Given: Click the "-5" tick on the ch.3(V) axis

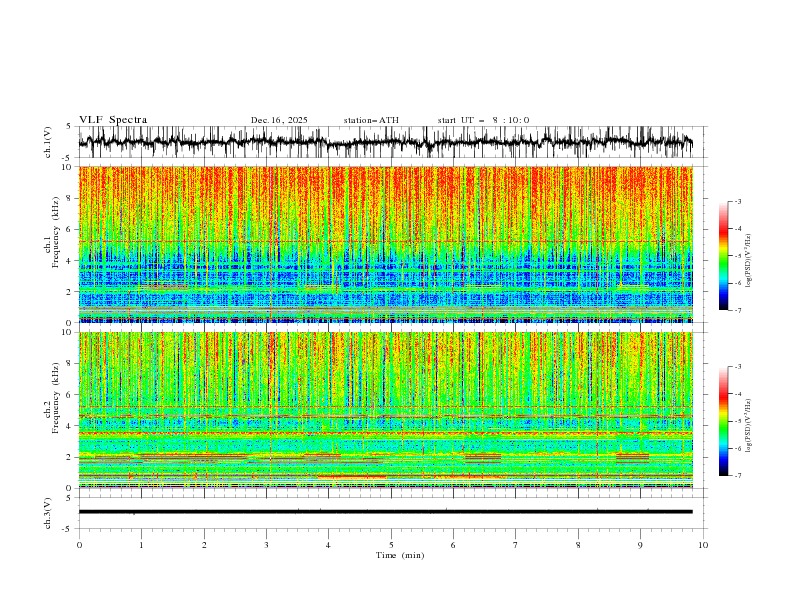Looking at the screenshot, I should pos(68,529).
